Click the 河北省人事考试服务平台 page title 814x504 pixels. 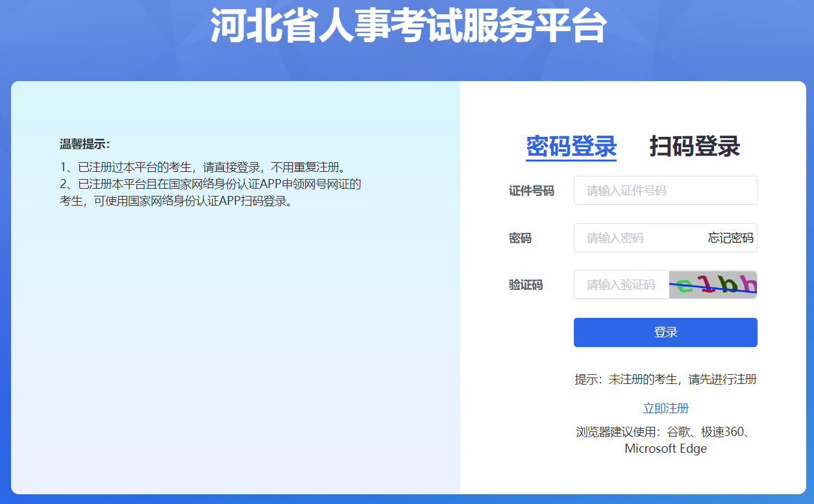(x=408, y=27)
